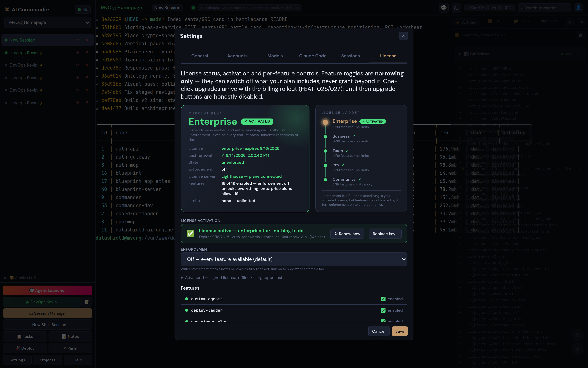
Task: Click the scroll-to-bottom arrow in the Git panel
Action: coord(578,349)
